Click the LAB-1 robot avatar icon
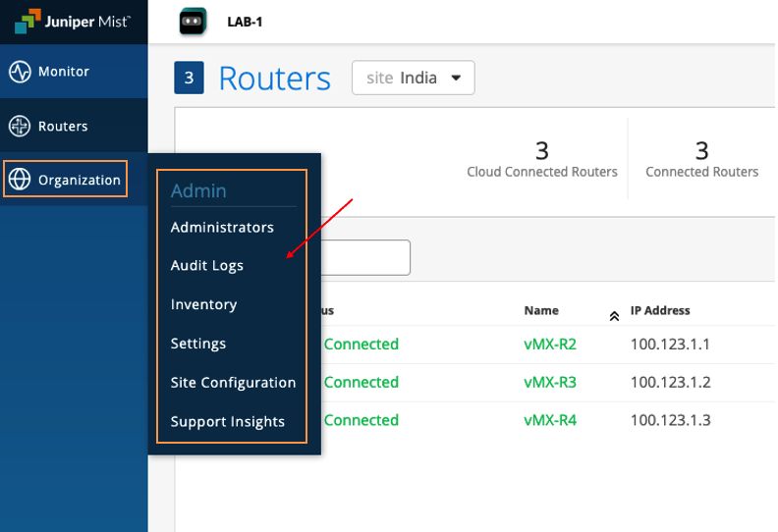This screenshot has width=778, height=532. point(193,22)
